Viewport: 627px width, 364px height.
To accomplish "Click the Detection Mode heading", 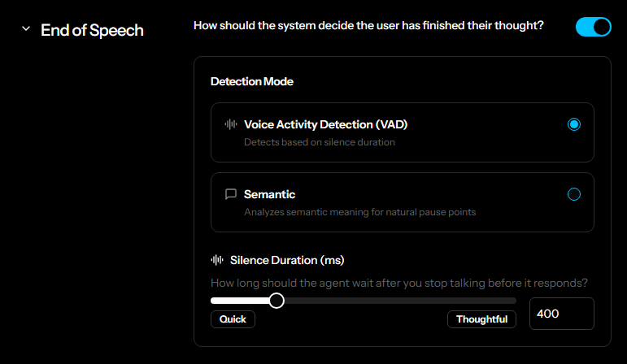I will 252,81.
